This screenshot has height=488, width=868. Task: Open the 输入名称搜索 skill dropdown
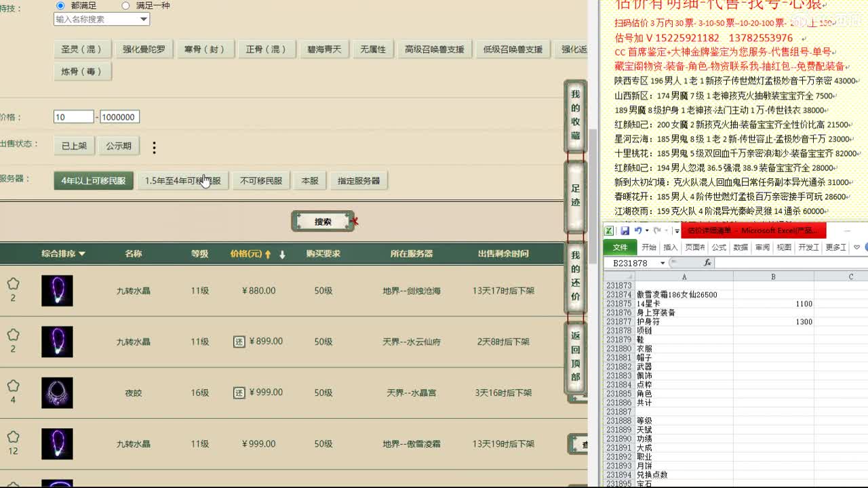(101, 19)
